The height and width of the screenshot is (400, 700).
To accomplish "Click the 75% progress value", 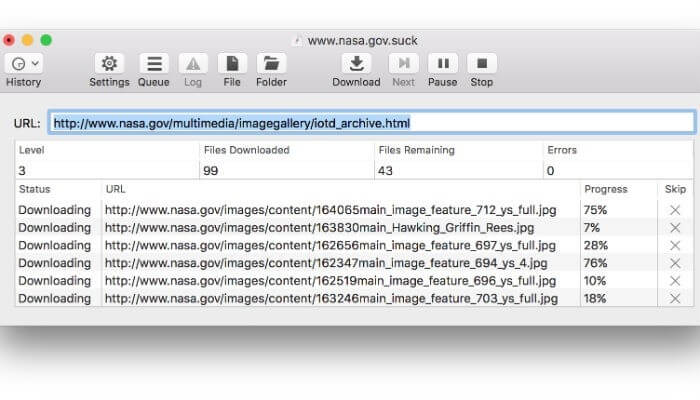I will click(595, 210).
